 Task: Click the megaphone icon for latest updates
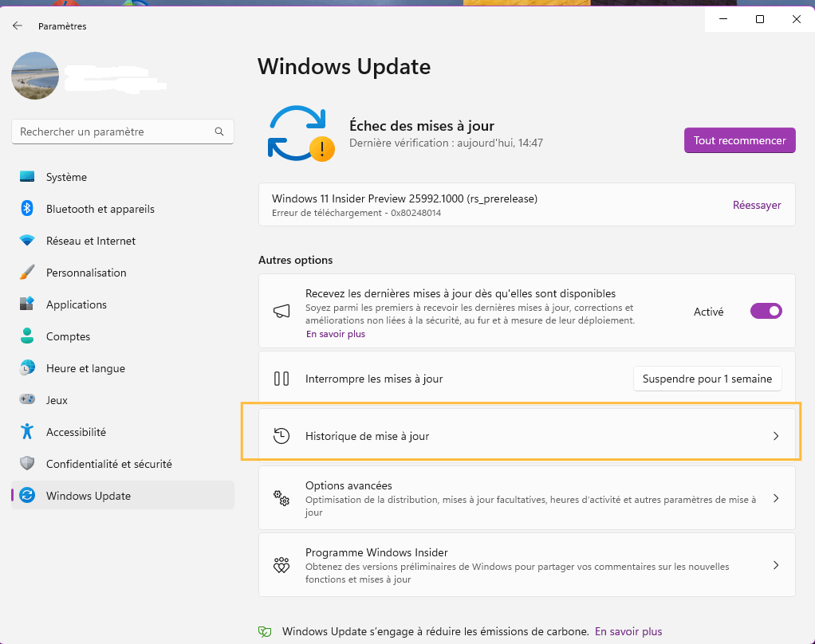point(282,311)
